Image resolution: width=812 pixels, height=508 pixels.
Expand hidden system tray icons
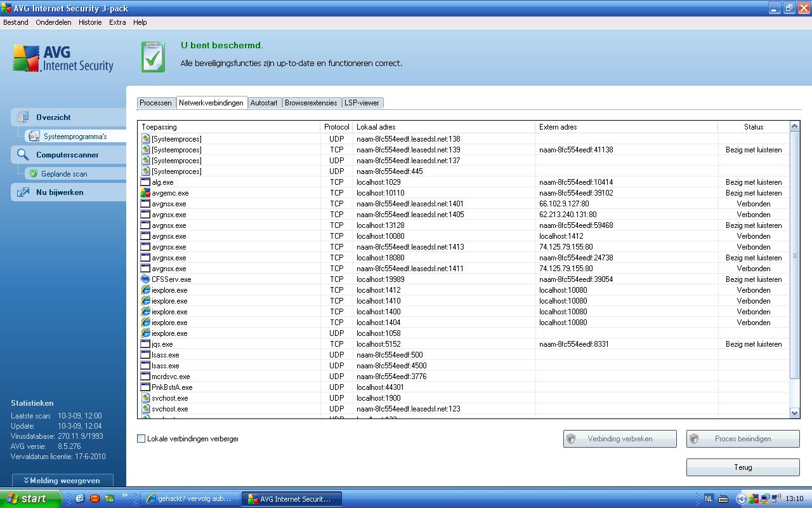pos(741,498)
